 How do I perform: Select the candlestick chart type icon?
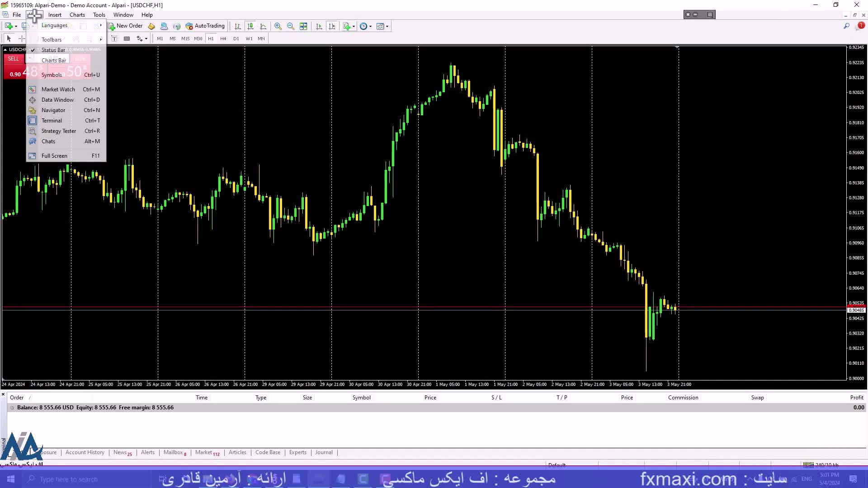point(250,26)
